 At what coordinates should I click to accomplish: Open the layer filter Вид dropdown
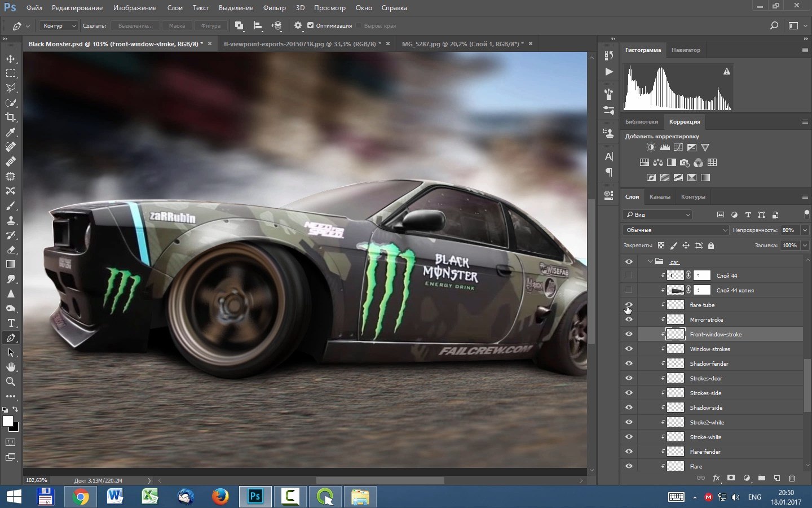pyautogui.click(x=657, y=214)
